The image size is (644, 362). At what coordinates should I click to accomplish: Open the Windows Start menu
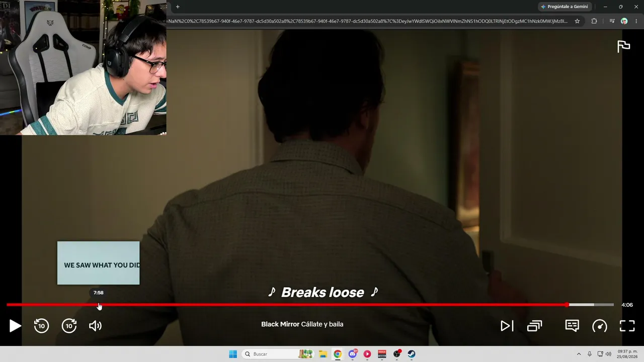233,354
